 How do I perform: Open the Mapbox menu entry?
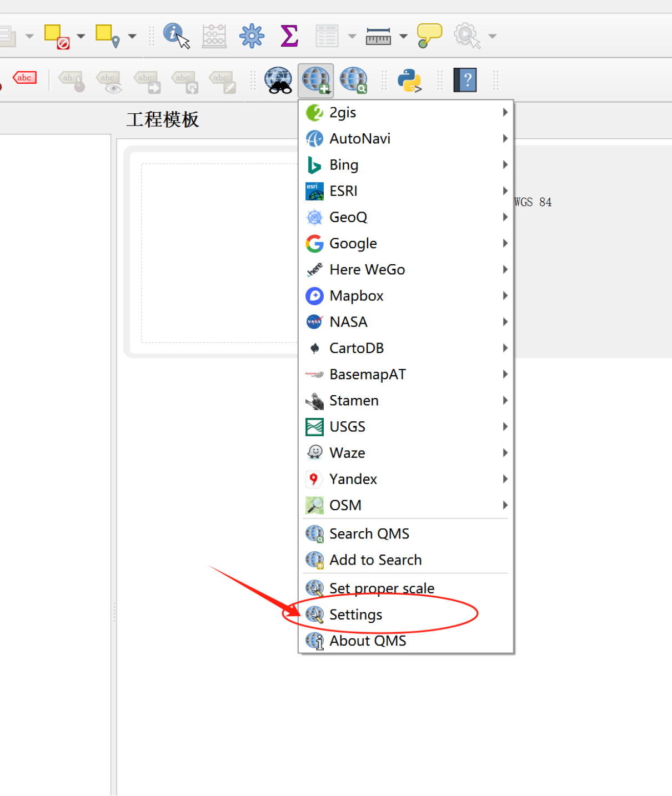click(406, 296)
